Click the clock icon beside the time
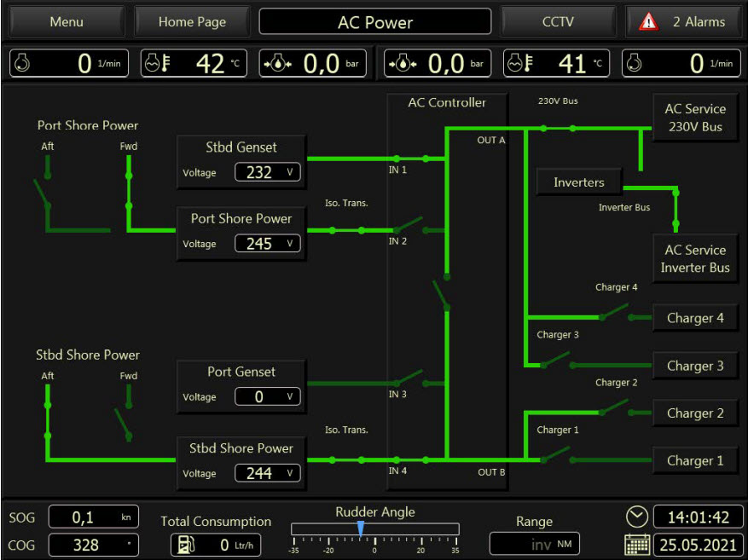Image resolution: width=748 pixels, height=560 pixels. 636,517
